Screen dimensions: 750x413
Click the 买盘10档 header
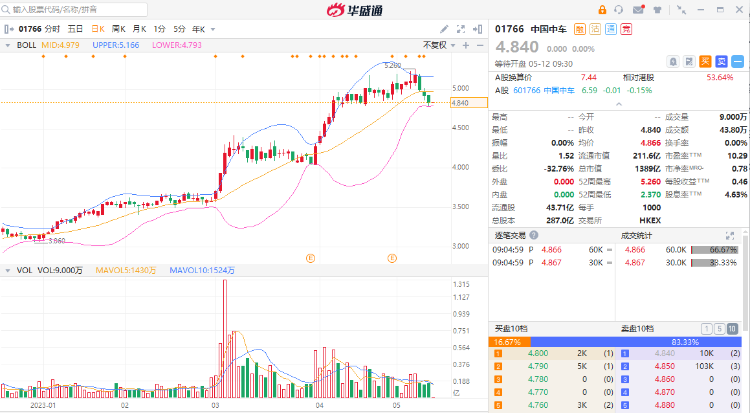click(511, 329)
